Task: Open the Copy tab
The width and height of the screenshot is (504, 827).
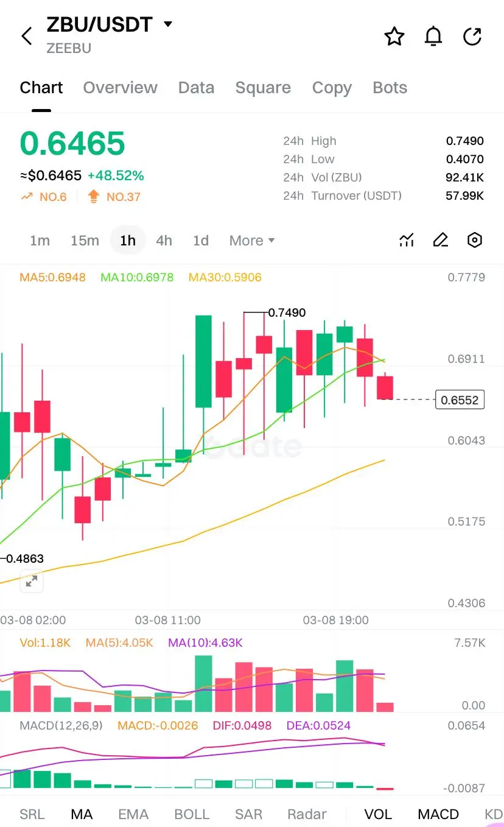Action: [332, 88]
